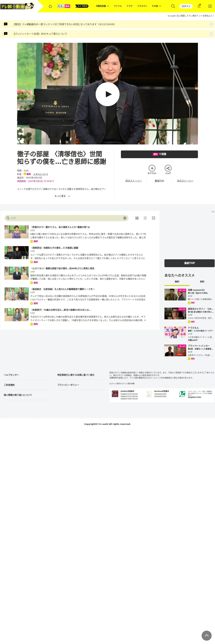Image resolution: width=215 pixels, height=644 pixels.
Task: Open ドラえもん recommendation
Action: click(x=189, y=334)
